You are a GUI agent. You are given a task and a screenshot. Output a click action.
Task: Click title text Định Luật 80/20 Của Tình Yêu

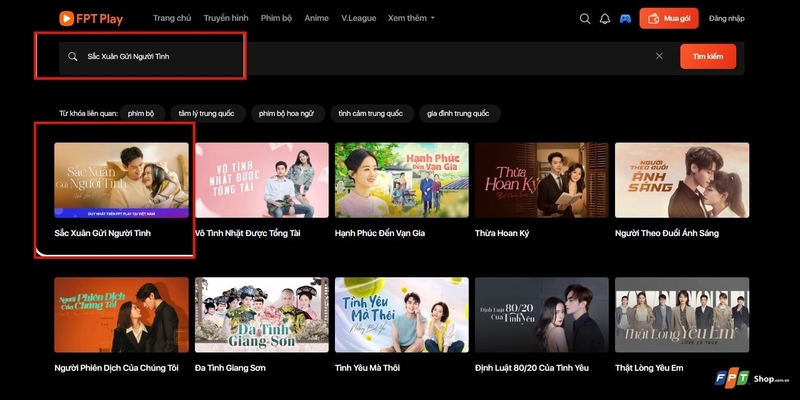532,368
